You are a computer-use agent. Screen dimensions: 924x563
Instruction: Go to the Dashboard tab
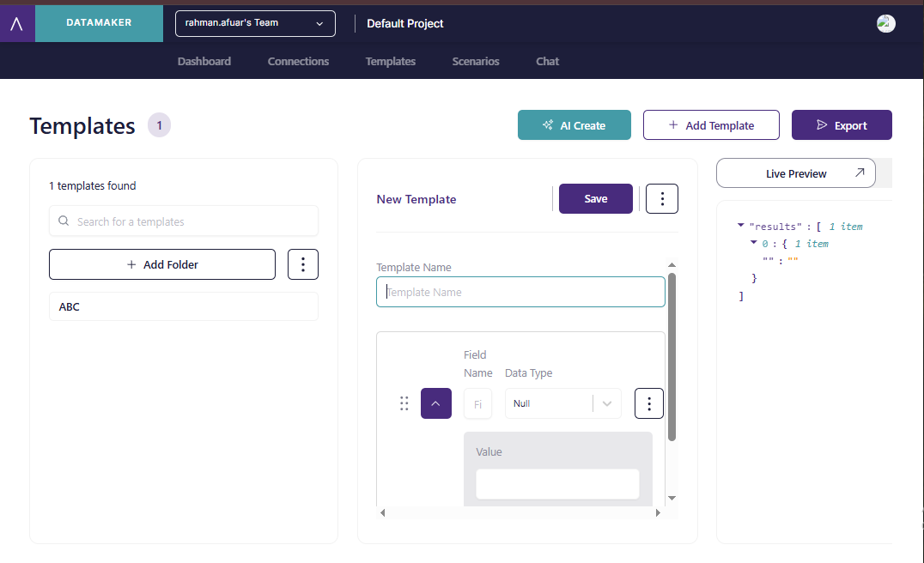(204, 61)
